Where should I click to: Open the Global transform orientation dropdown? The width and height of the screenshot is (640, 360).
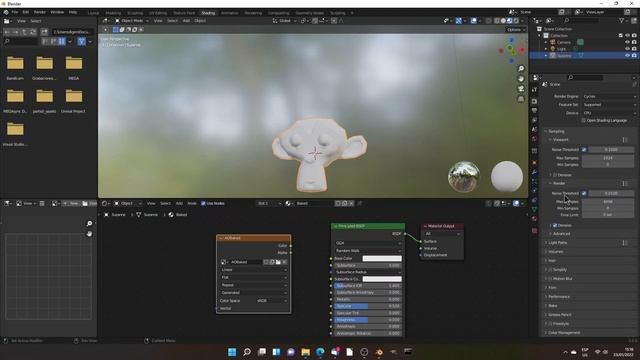(x=285, y=21)
